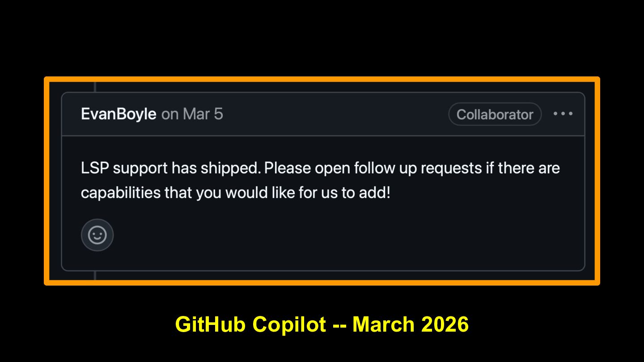Open EvanBoyle's profile link
The width and height of the screenshot is (644, 362).
coord(118,114)
